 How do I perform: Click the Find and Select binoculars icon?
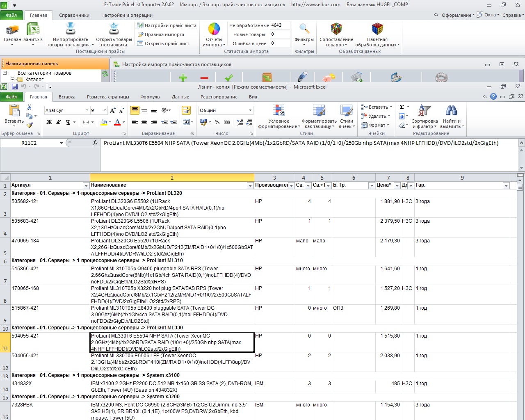451,111
